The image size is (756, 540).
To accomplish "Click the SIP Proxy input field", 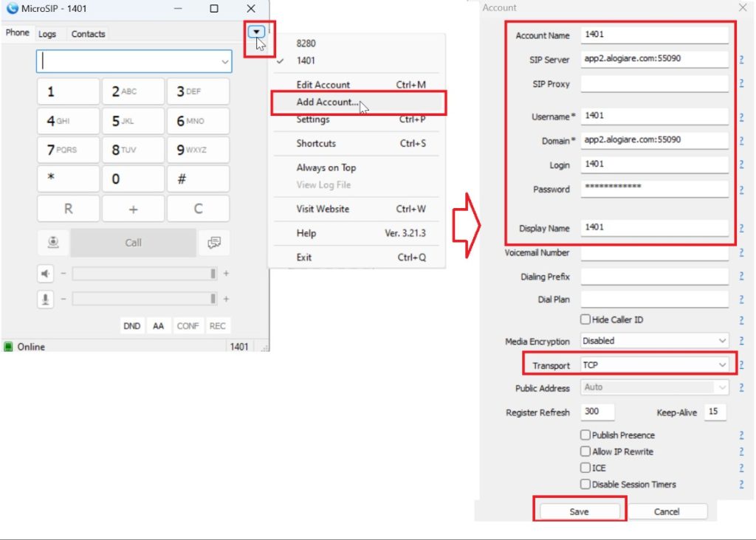I will 654,84.
